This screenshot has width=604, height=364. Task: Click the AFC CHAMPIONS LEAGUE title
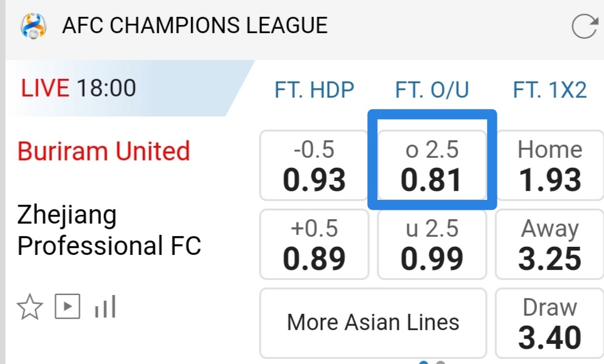[x=194, y=26]
